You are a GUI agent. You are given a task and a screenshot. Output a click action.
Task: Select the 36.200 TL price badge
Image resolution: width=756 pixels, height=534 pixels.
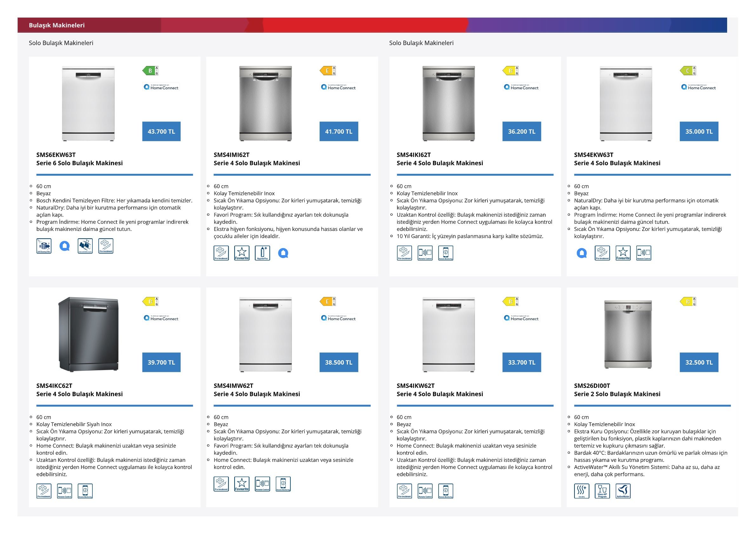pyautogui.click(x=522, y=131)
